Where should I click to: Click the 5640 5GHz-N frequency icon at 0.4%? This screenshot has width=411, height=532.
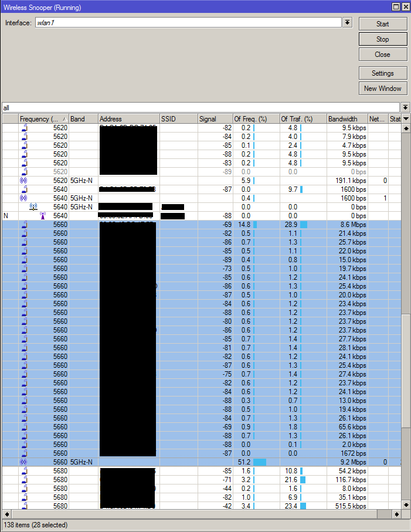tap(23, 198)
